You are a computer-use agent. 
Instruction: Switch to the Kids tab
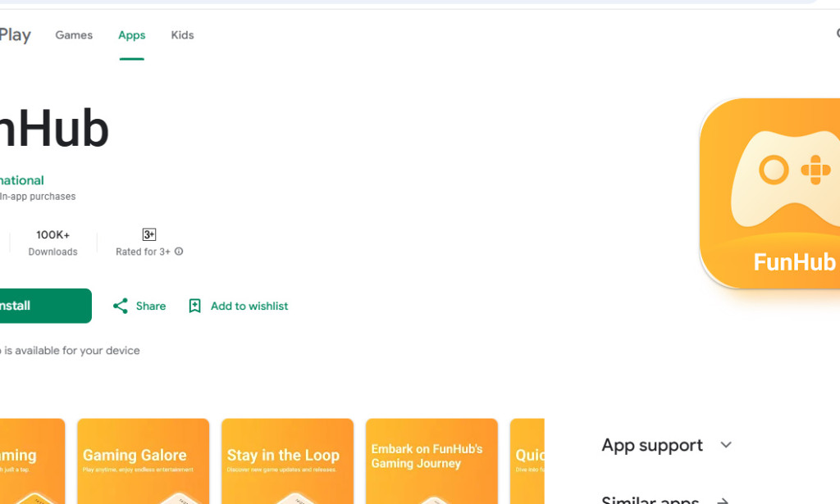182,34
